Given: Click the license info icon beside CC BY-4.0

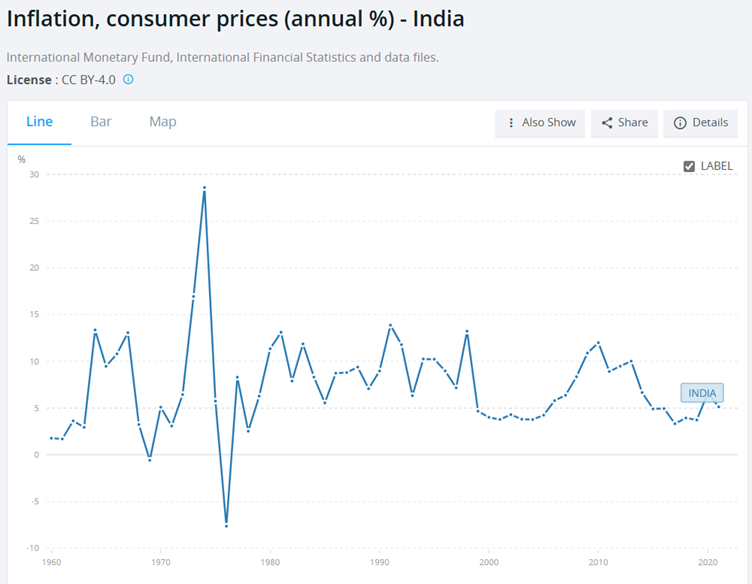Looking at the screenshot, I should (128, 79).
